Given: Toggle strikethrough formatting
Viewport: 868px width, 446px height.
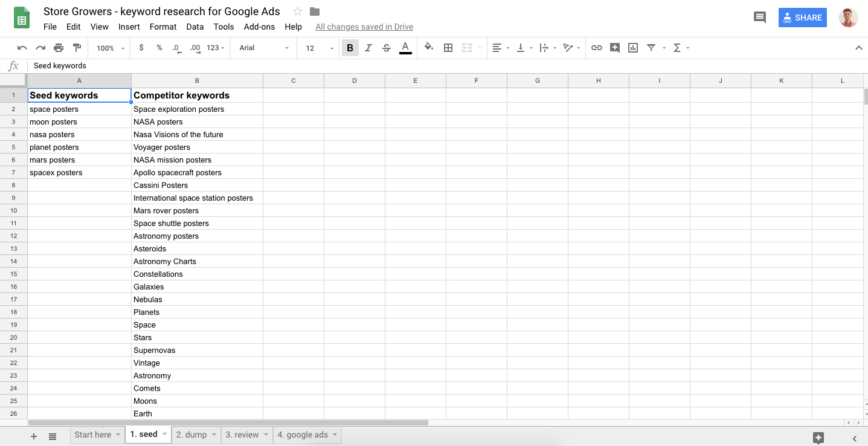Looking at the screenshot, I should click(x=387, y=48).
